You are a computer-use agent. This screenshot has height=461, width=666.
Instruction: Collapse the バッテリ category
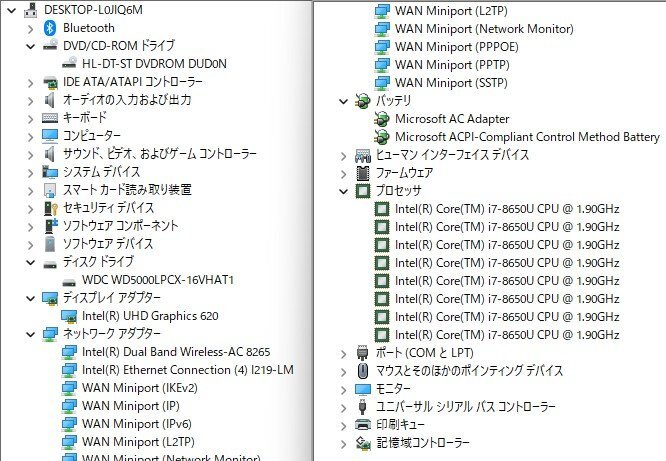[x=343, y=101]
